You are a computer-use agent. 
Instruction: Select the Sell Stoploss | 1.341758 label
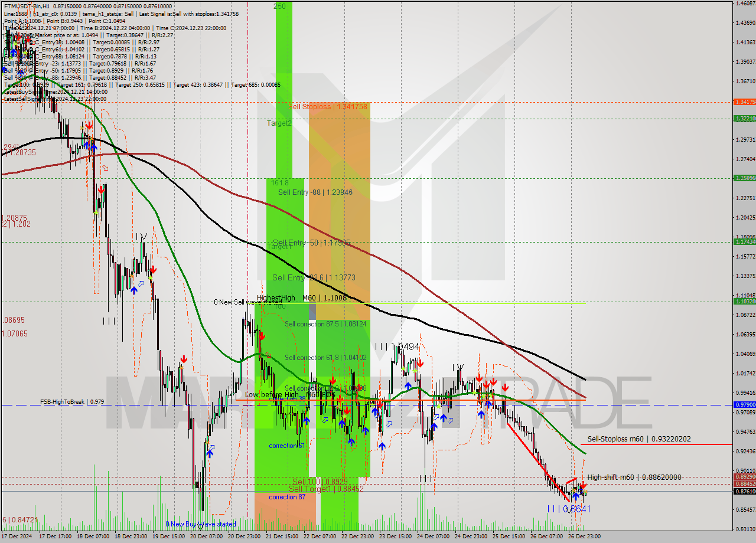(x=328, y=107)
